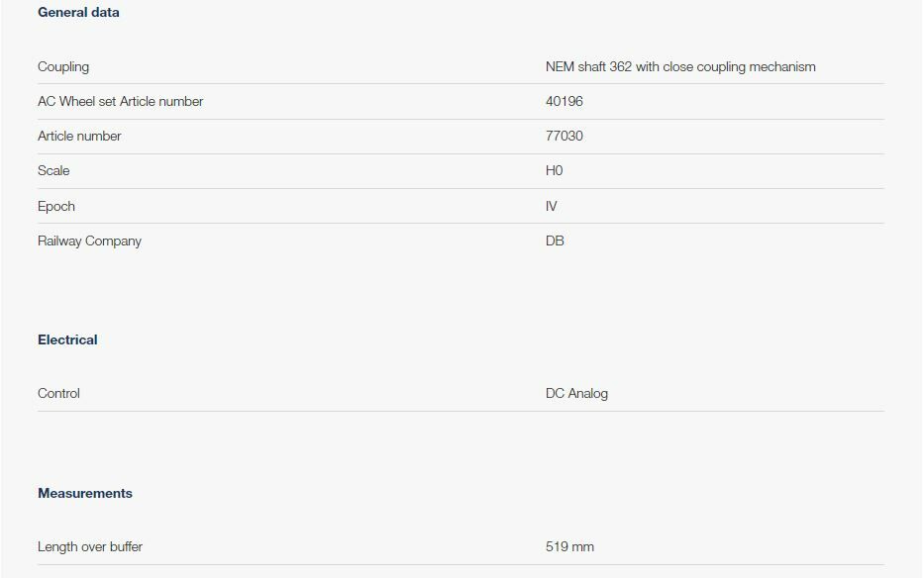
Task: Select the NEM shaft coupling mechanism value
Action: point(680,67)
